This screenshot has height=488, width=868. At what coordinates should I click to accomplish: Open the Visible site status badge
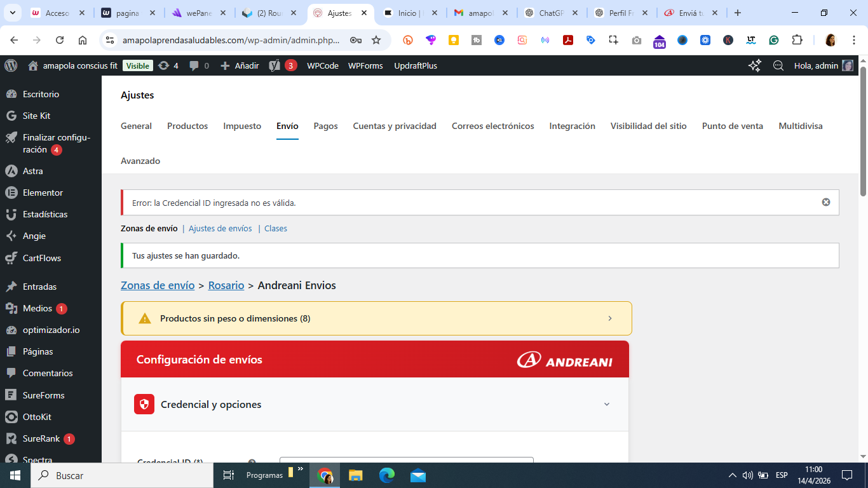tap(137, 65)
